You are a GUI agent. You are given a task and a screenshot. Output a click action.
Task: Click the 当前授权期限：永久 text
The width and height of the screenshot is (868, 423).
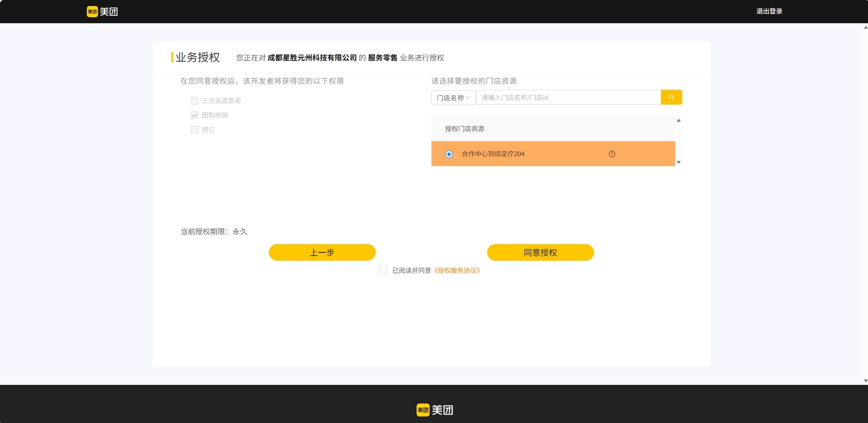214,231
